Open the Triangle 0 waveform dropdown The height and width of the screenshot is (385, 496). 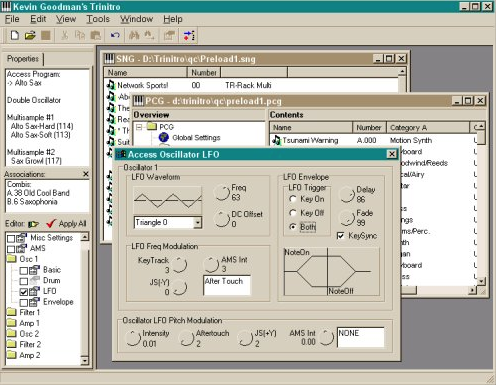coord(198,222)
